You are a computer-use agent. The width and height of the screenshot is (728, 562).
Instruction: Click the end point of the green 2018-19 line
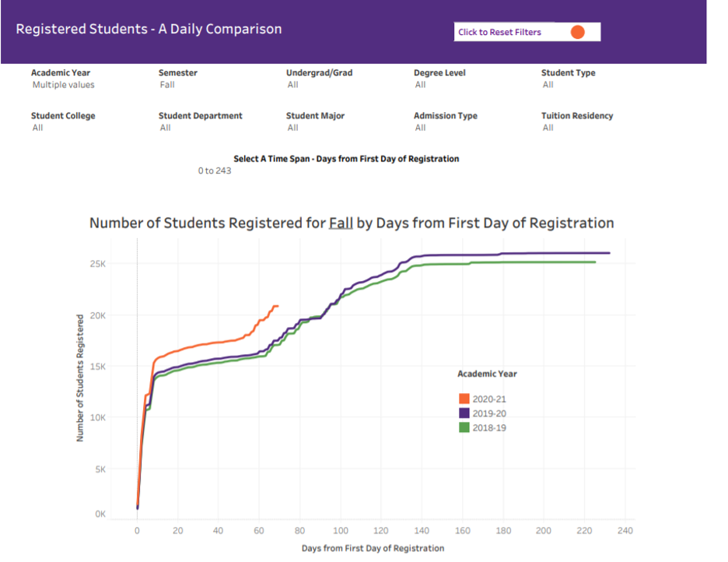click(x=595, y=262)
